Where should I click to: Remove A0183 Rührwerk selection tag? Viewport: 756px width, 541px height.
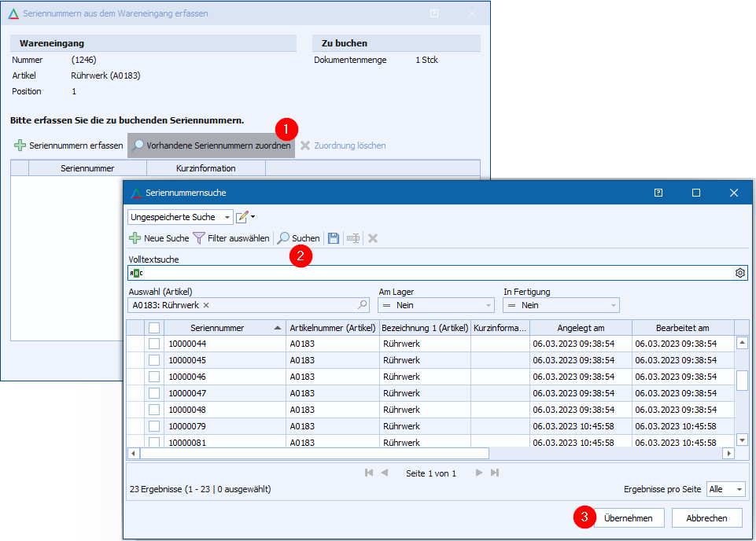206,305
